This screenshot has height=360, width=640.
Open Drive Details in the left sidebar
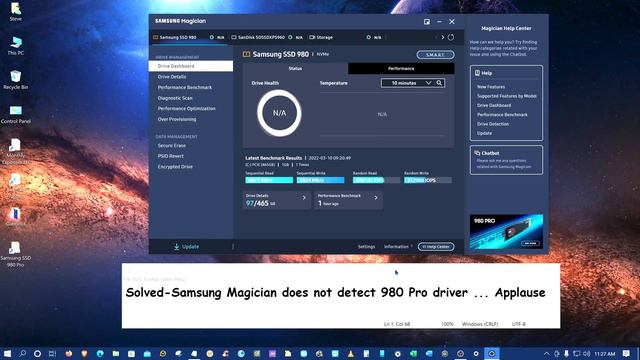[x=172, y=77]
